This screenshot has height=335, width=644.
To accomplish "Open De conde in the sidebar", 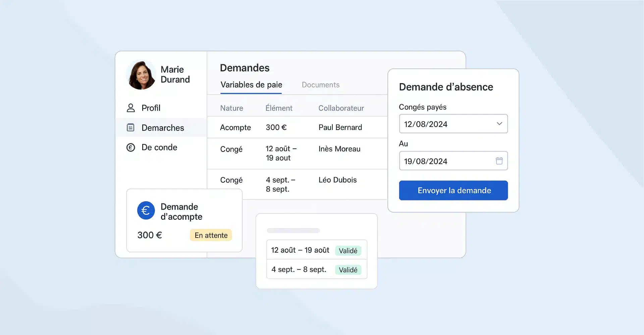I will (159, 147).
